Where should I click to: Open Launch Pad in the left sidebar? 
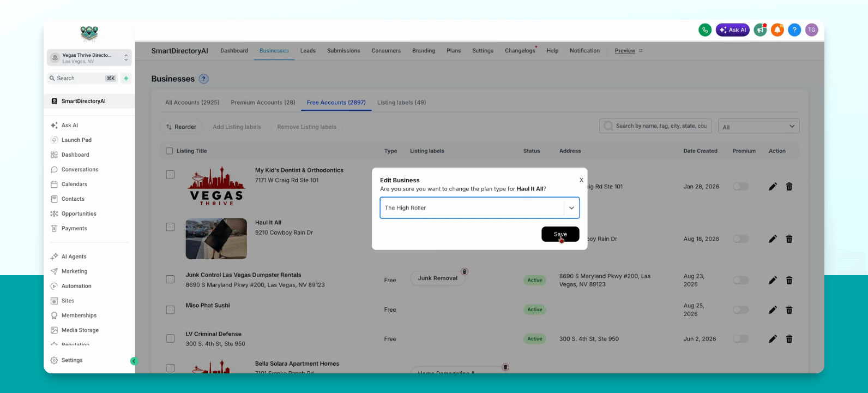pos(76,140)
